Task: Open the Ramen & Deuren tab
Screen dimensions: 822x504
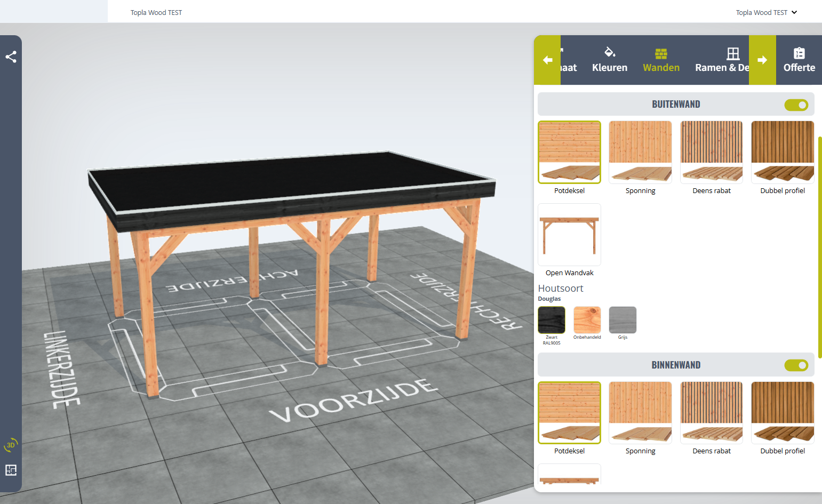Action: tap(722, 60)
